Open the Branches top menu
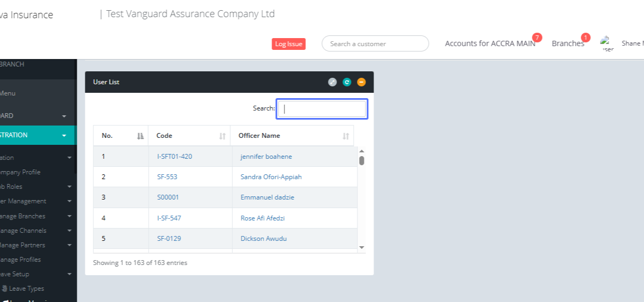Image resolution: width=644 pixels, height=302 pixels. (567, 43)
